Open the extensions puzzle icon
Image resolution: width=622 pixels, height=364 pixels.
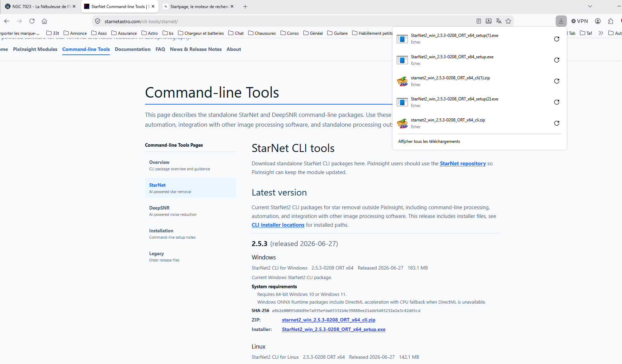[610, 21]
